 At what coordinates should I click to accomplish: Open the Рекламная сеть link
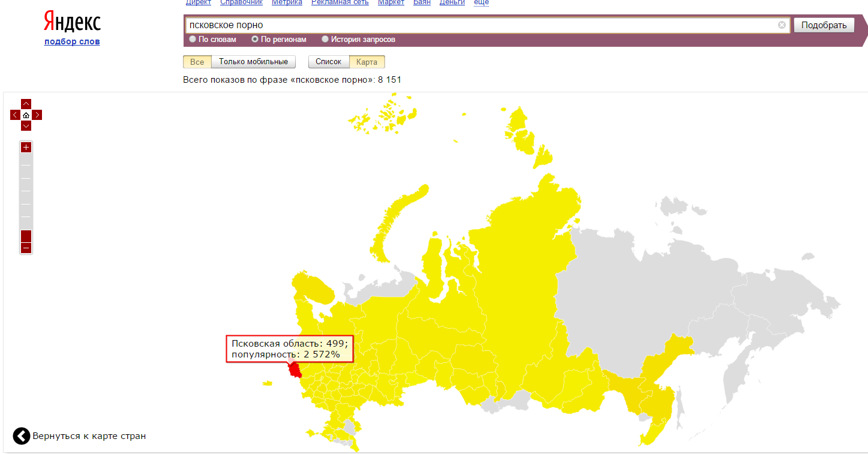tap(340, 2)
